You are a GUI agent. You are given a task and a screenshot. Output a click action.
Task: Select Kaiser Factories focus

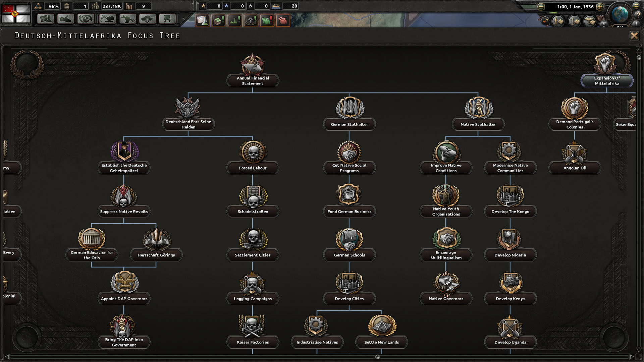click(253, 332)
